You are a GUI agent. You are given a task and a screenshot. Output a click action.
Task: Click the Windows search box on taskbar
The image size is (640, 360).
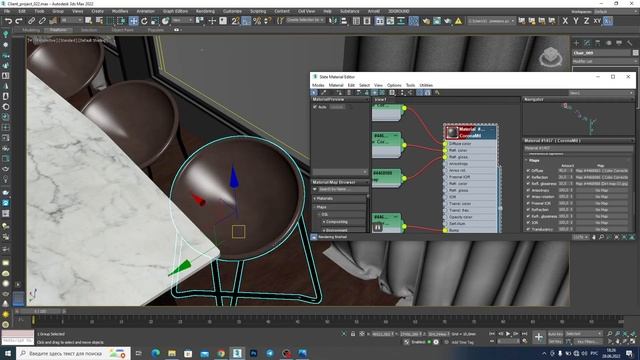(73, 353)
